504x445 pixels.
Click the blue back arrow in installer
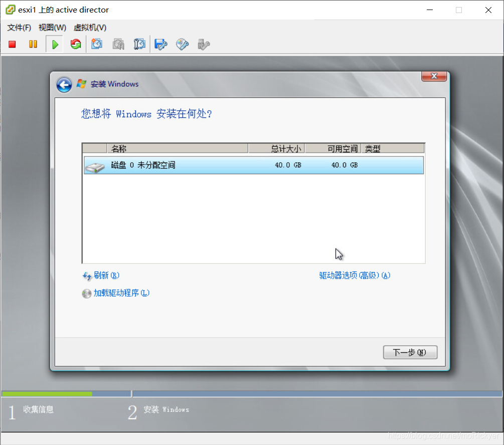tap(64, 85)
